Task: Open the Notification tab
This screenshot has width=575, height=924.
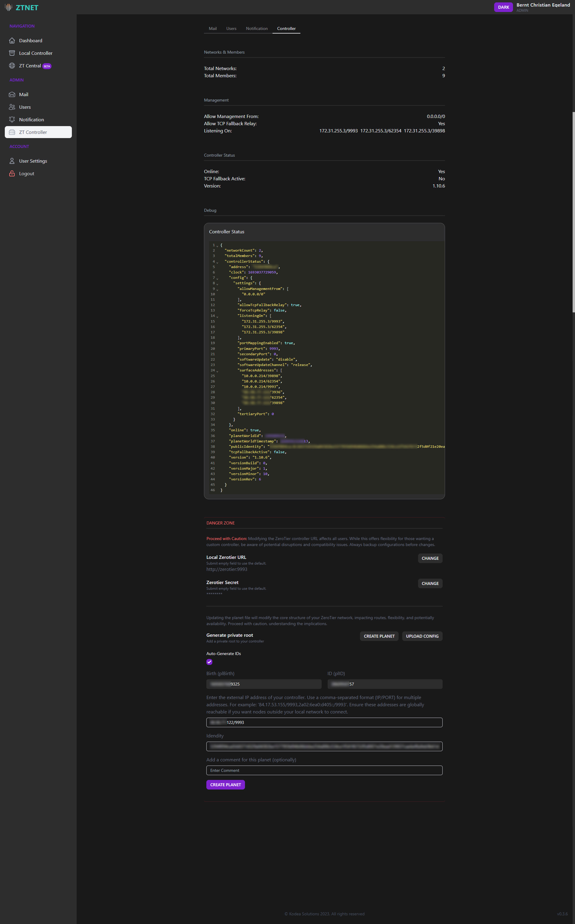Action: click(257, 28)
